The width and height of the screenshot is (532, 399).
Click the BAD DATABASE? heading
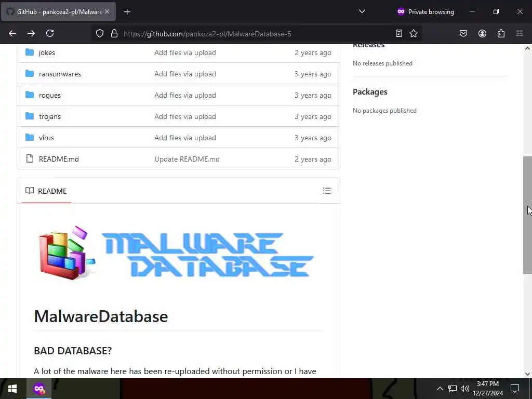(x=73, y=351)
